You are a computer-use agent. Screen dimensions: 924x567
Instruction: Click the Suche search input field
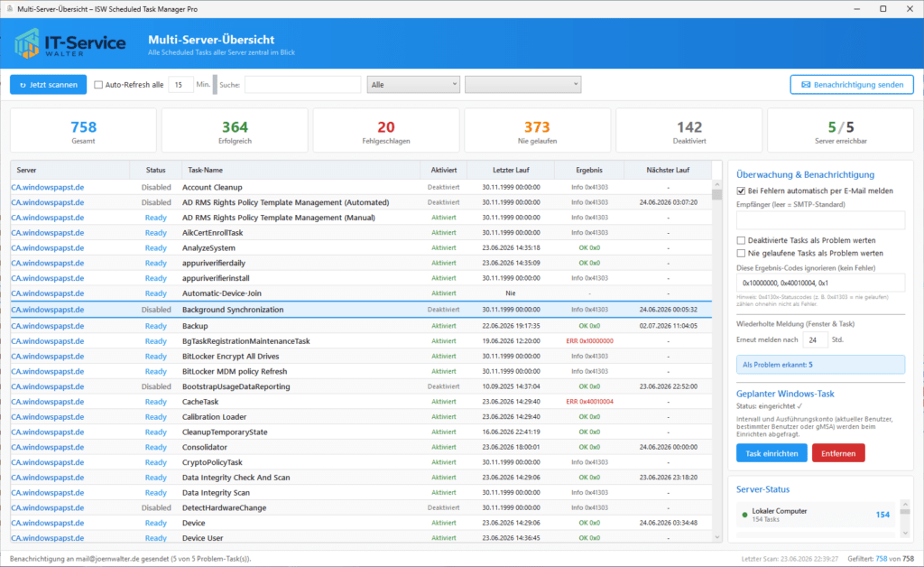click(302, 85)
